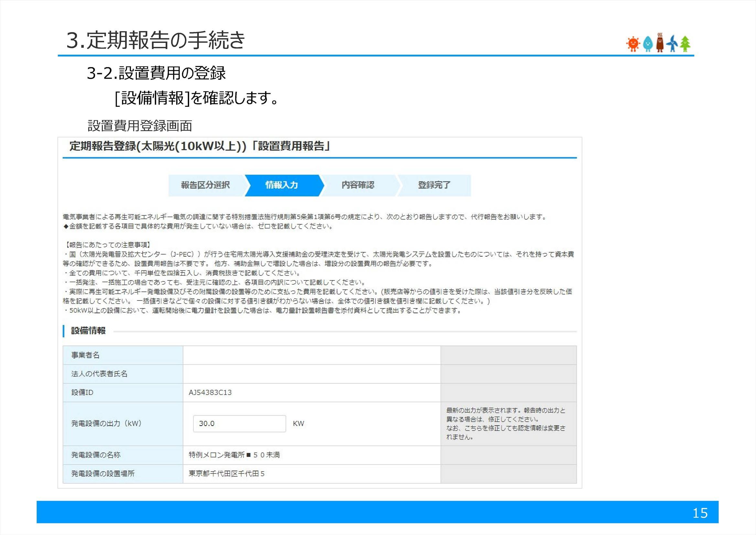Expand the arrow before 登録完了
This screenshot has height=535, width=756.
(x=399, y=185)
